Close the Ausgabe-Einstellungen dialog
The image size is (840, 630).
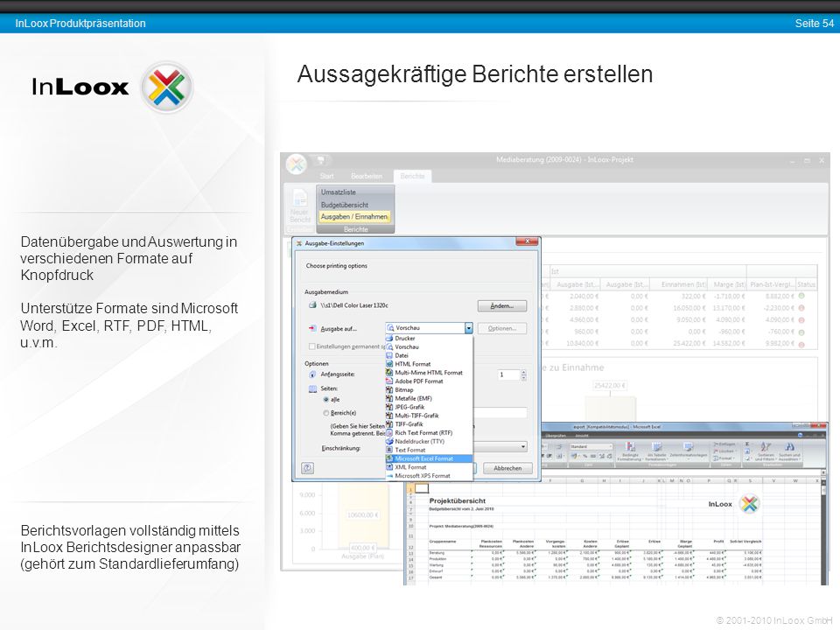527,242
